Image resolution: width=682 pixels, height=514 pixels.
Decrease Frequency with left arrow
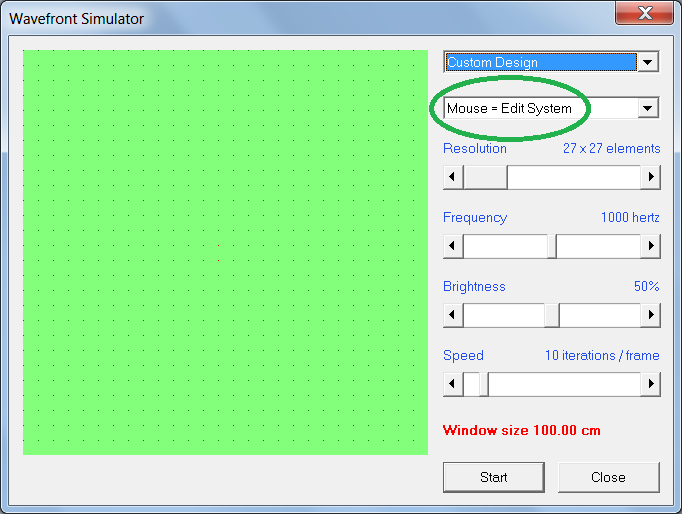coord(453,246)
